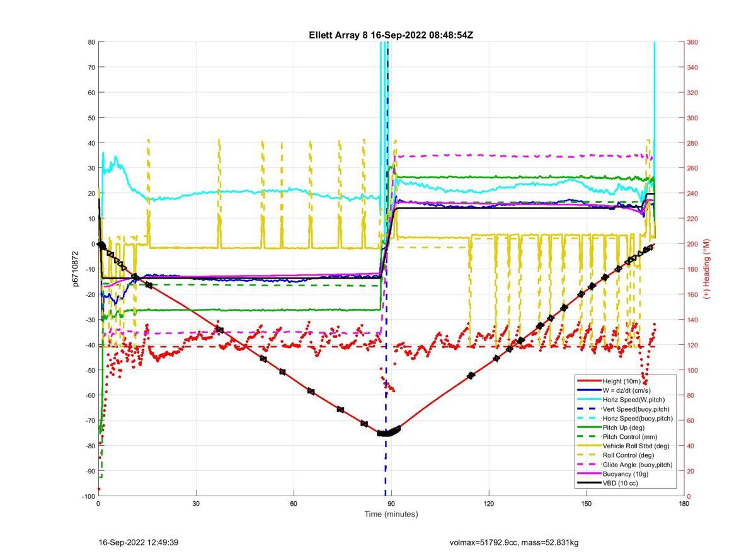
Task: Click the left-axis tick label "50"
Action: [91, 118]
